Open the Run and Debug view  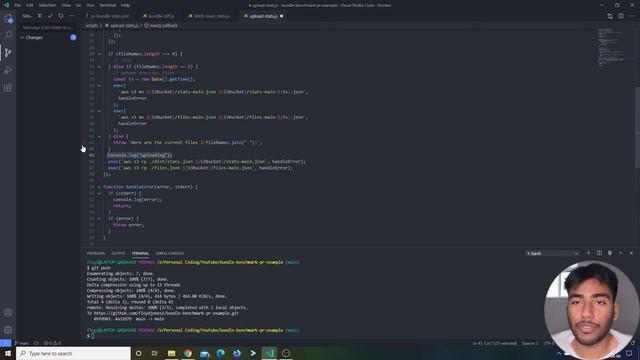tap(8, 70)
